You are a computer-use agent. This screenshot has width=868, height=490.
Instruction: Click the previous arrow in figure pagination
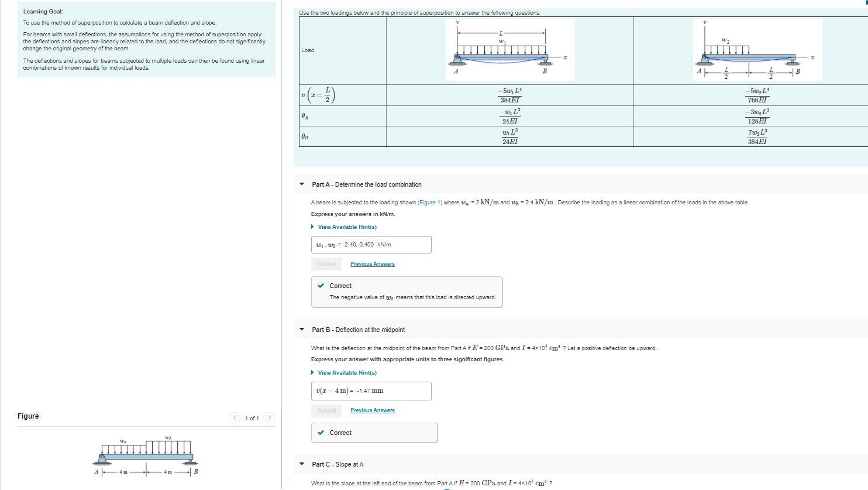235,418
